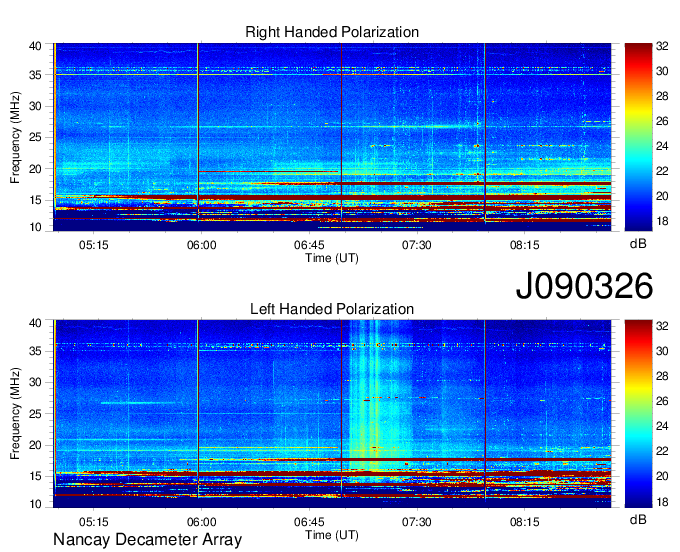Select the 06:45 time tick of Left Handed plot
This screenshot has height=552, width=680.
(309, 522)
